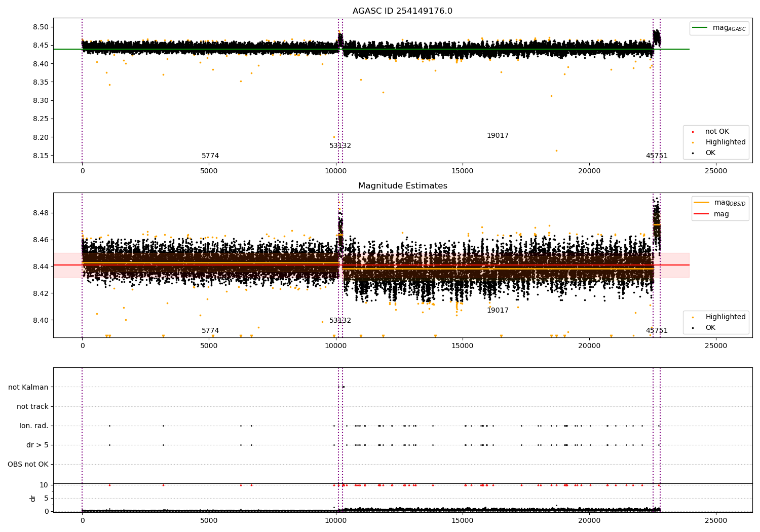760x532 pixels.
Task: Click the 8.48 y-axis tick label
Action: point(41,213)
